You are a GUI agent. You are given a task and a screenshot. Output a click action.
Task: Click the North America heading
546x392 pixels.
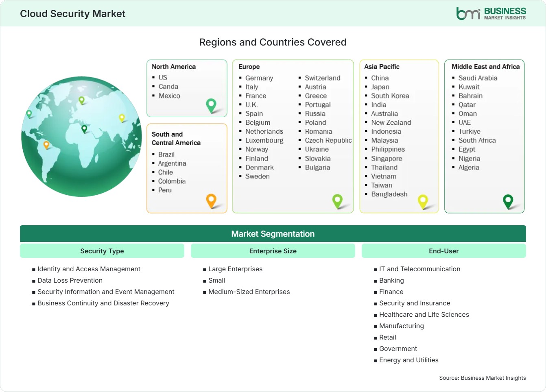(174, 67)
